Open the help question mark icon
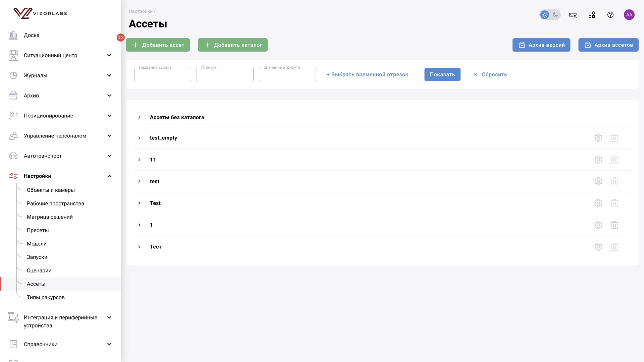Image resolution: width=644 pixels, height=362 pixels. pos(610,15)
